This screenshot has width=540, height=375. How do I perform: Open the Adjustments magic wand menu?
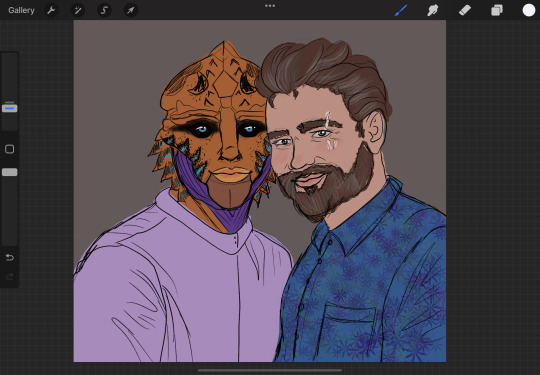click(x=77, y=10)
